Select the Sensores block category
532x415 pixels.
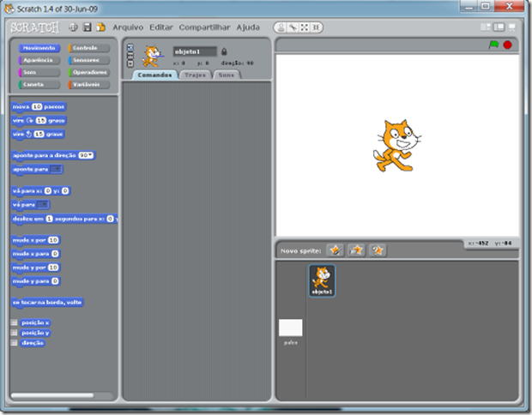[89, 60]
